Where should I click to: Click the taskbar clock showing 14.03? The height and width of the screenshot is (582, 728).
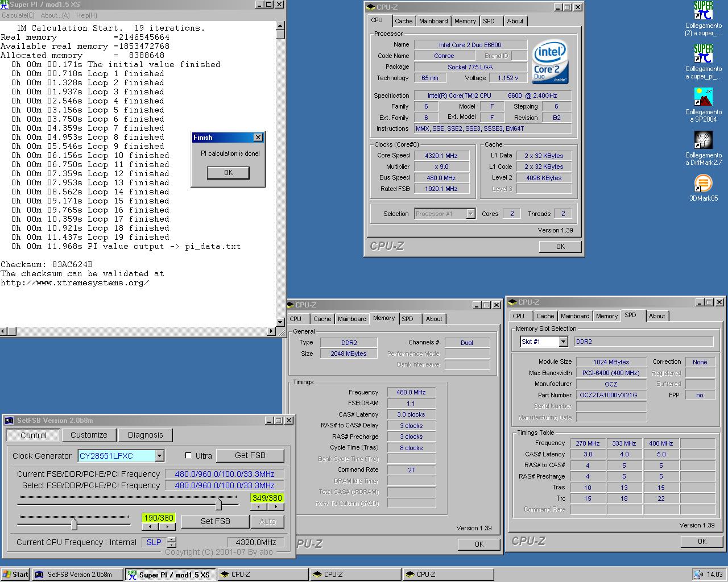tap(714, 575)
